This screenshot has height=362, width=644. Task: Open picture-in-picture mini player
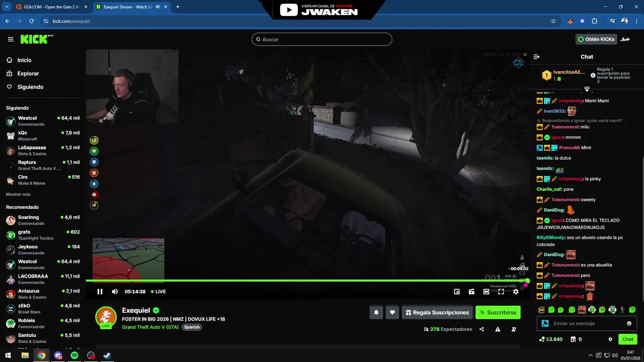pos(457,292)
